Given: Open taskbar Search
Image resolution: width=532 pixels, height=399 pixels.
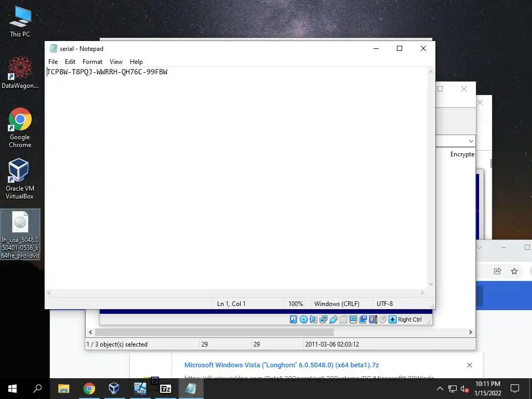Looking at the screenshot, I should point(37,389).
